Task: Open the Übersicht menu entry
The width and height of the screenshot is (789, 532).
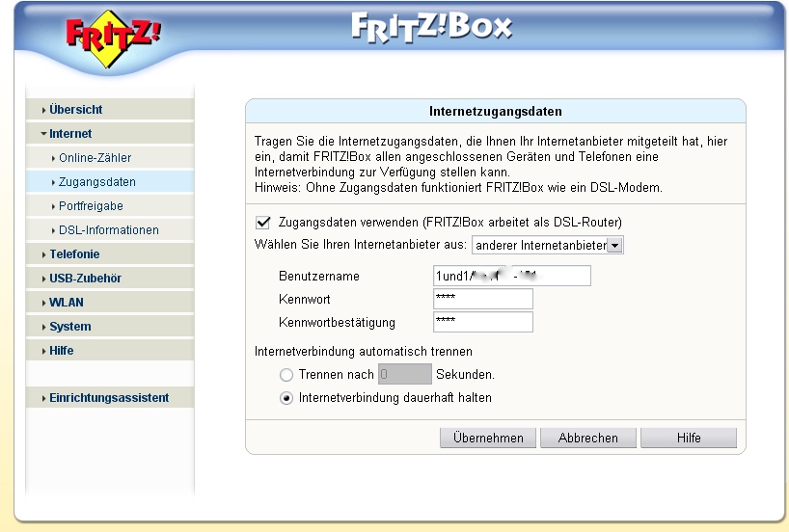Action: [110, 110]
